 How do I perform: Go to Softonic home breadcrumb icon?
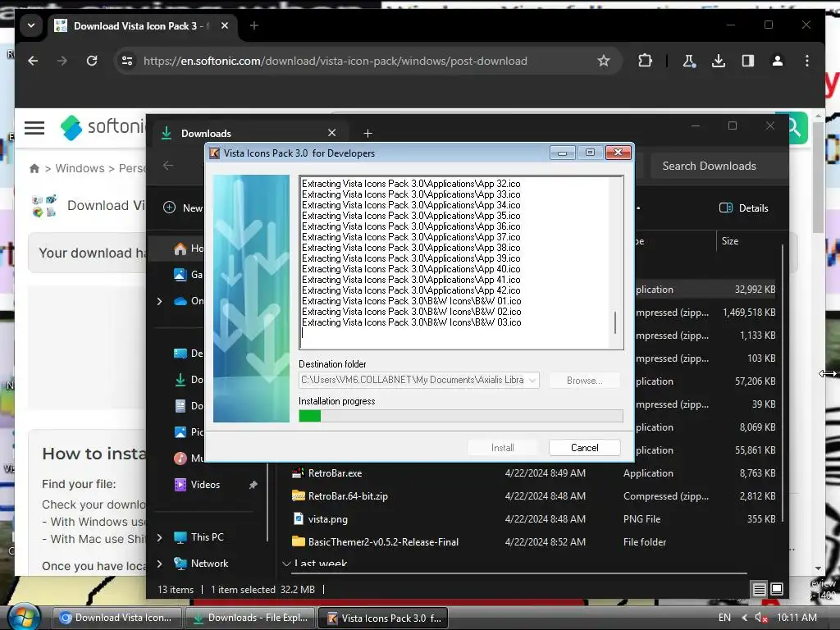[34, 168]
